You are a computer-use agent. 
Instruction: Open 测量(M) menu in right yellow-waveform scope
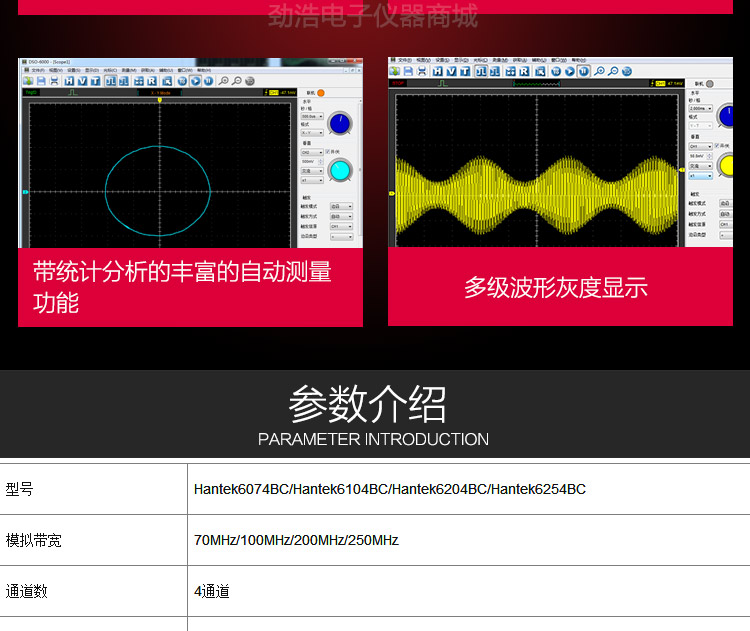500,60
